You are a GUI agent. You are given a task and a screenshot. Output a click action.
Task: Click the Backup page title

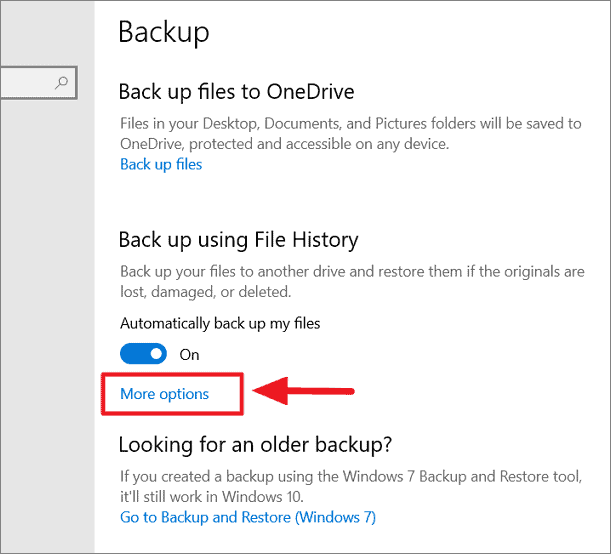click(164, 32)
